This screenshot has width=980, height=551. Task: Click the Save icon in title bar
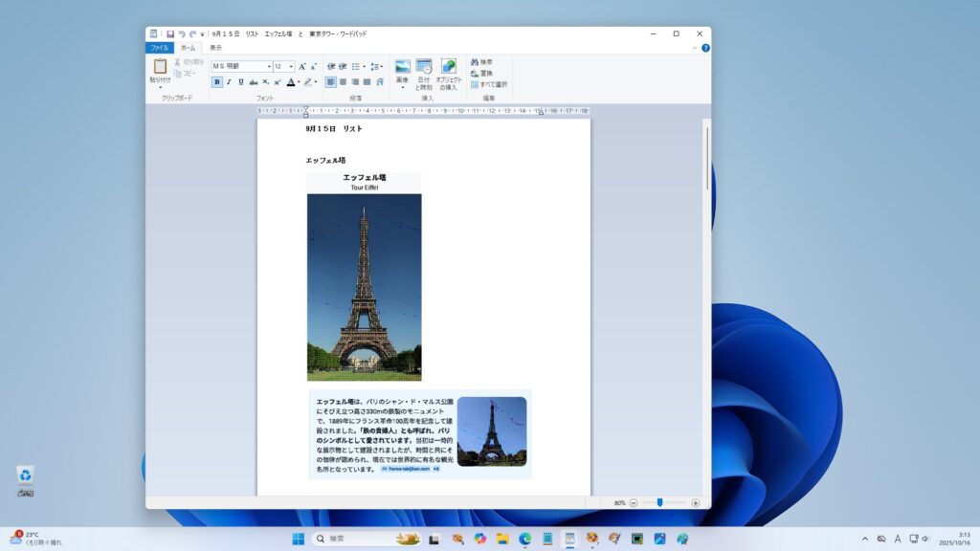[x=170, y=33]
